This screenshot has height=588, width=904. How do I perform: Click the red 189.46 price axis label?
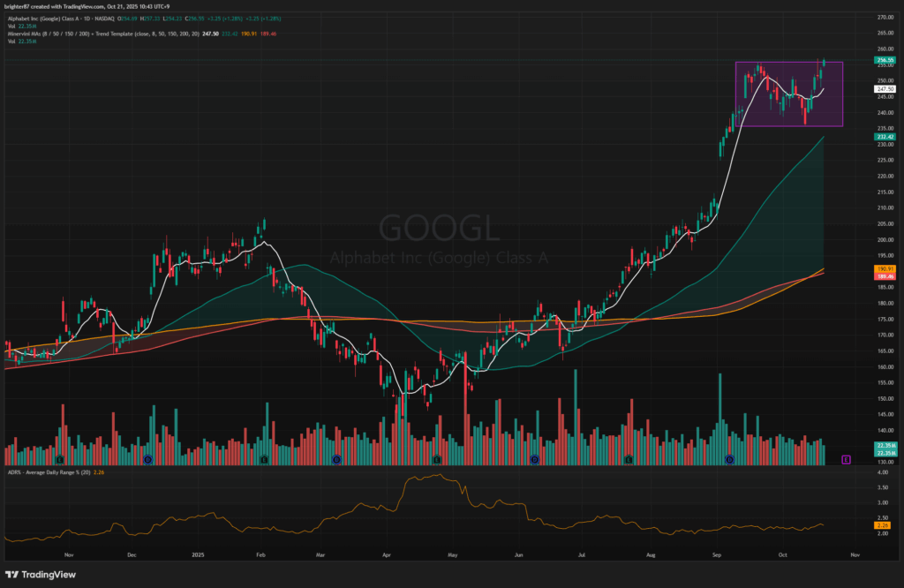[x=885, y=275]
